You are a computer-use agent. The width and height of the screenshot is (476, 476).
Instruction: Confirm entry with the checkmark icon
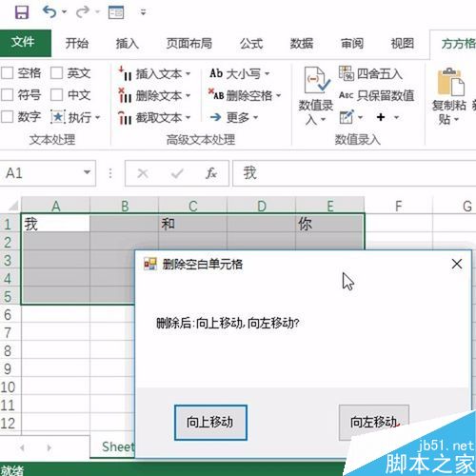point(177,173)
